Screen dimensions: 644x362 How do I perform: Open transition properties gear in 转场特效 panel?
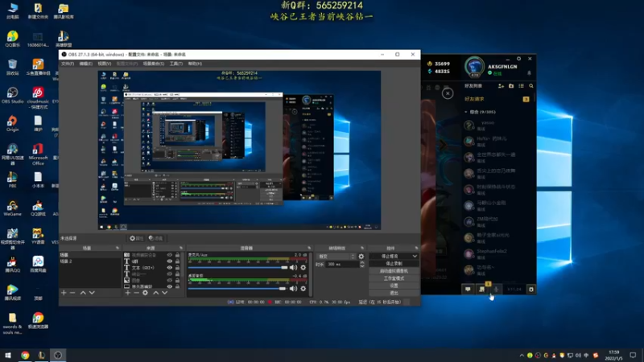[x=361, y=256]
